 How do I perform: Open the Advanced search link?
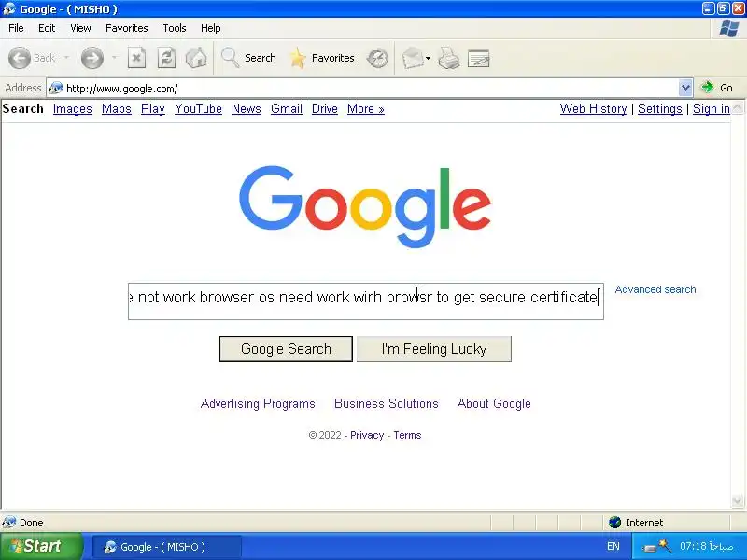pyautogui.click(x=655, y=289)
